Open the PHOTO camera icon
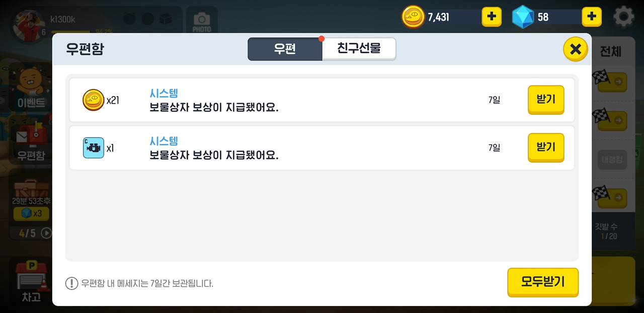The width and height of the screenshot is (644, 313). tap(202, 20)
